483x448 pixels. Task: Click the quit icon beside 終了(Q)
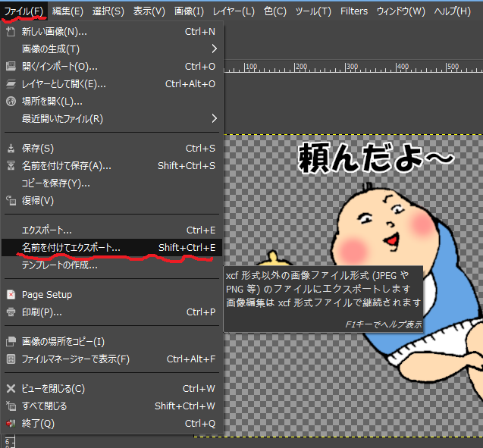[11, 424]
